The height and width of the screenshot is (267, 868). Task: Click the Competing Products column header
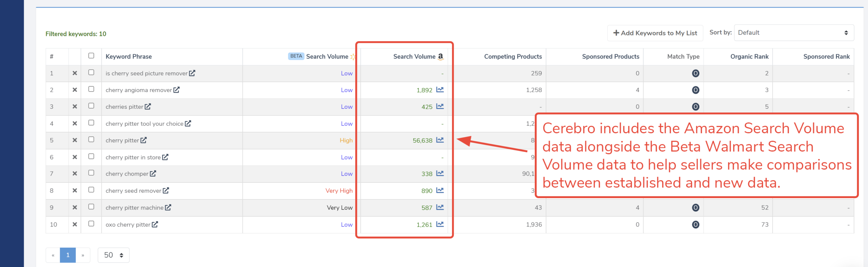tap(513, 56)
